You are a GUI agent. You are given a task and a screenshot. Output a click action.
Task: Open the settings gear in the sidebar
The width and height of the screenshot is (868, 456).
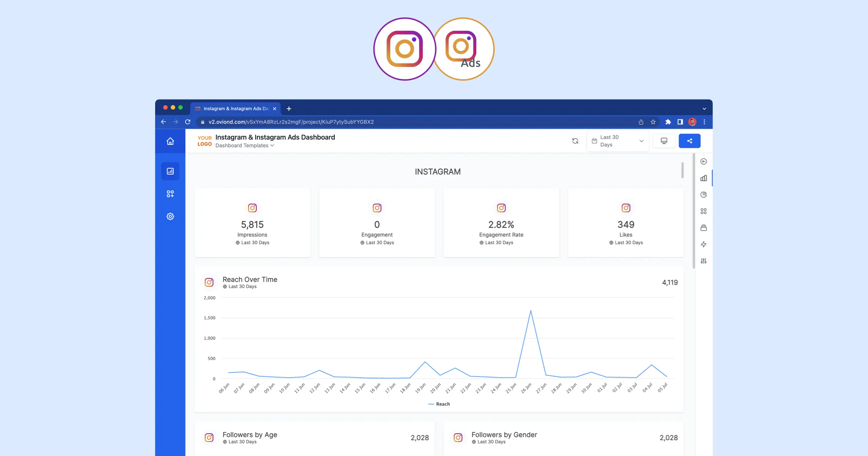click(170, 216)
